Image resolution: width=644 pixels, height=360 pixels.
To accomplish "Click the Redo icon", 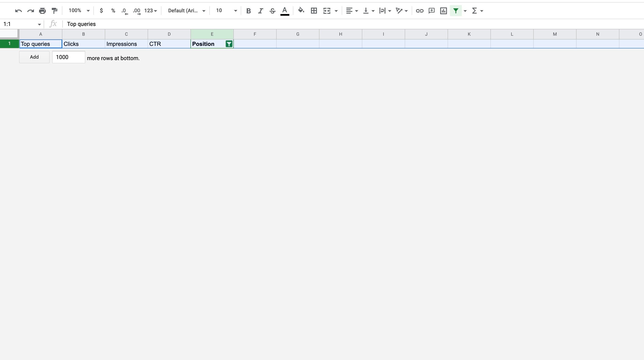I will pyautogui.click(x=31, y=11).
